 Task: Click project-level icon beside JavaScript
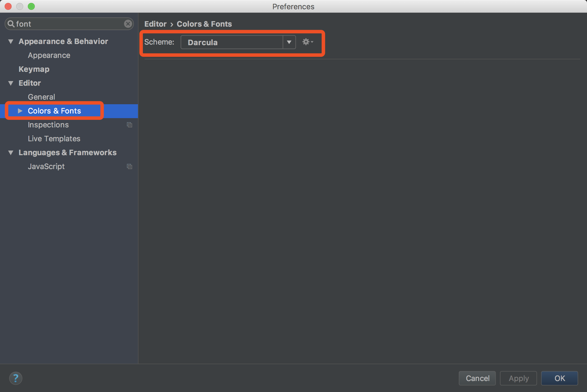coord(130,166)
